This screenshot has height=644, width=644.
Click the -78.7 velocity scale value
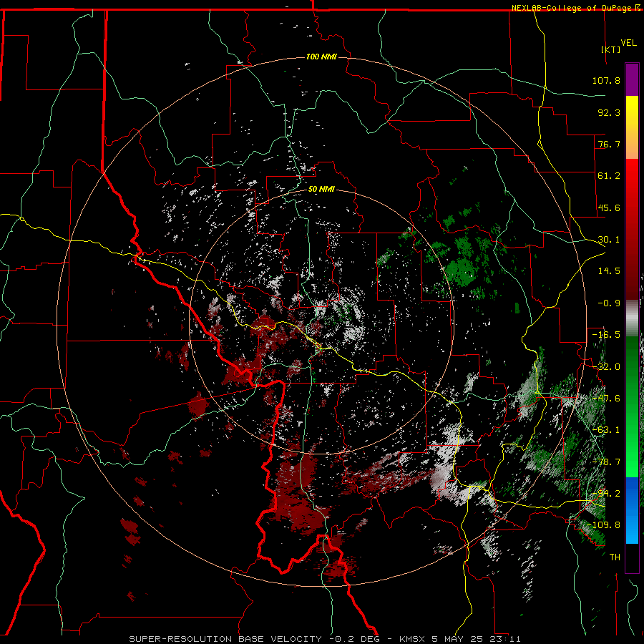606,462
